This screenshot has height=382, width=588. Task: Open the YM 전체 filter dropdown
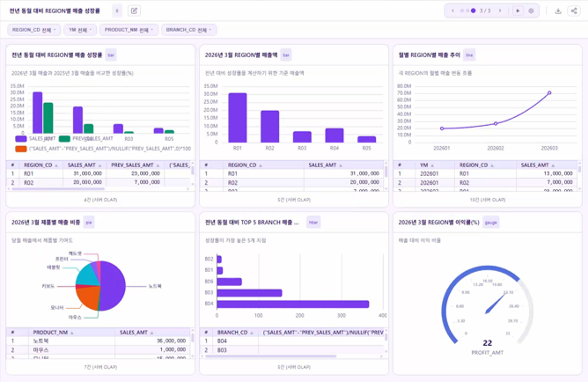[80, 30]
